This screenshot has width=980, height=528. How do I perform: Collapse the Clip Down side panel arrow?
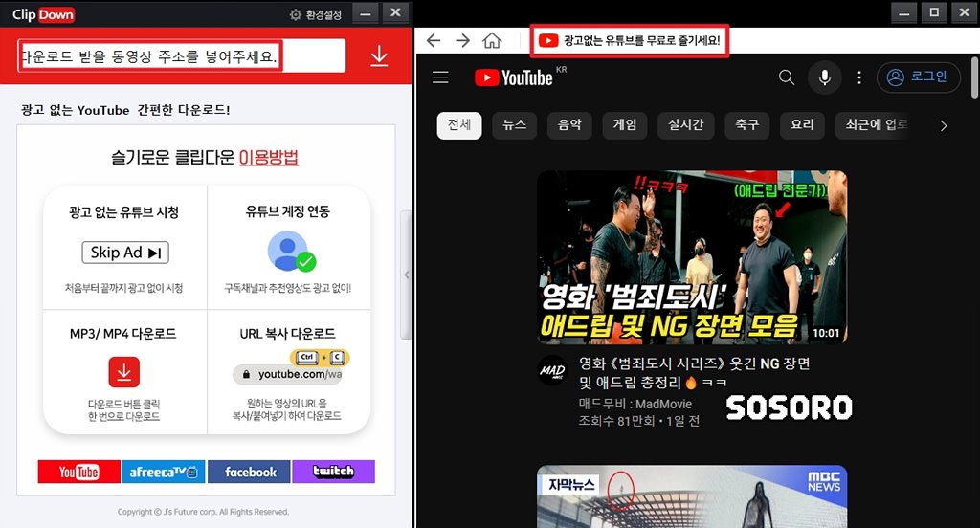[407, 275]
